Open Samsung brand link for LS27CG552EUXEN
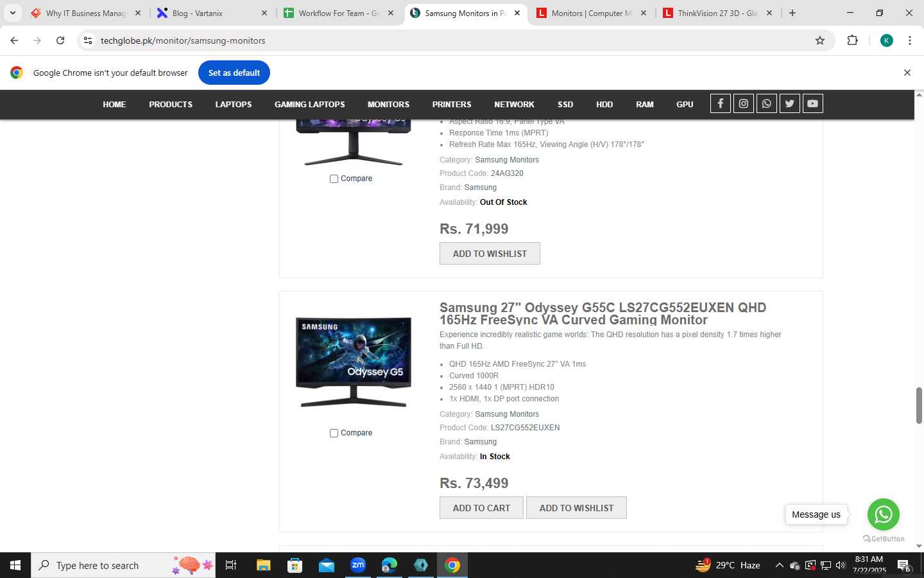 [x=481, y=442]
